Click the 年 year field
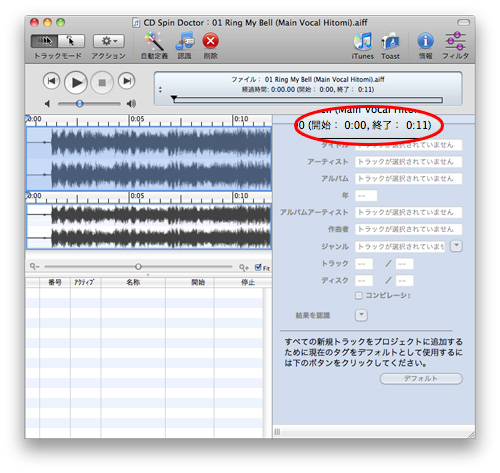Image resolution: width=500 pixels, height=473 pixels. (x=366, y=196)
